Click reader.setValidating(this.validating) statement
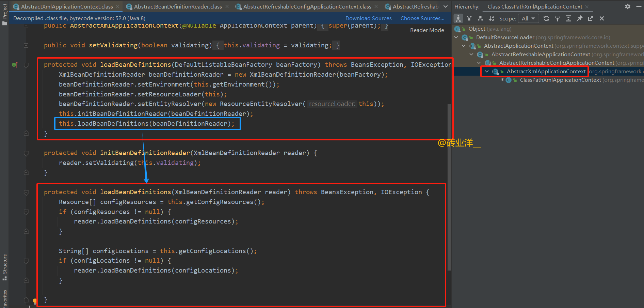Viewport: 644px width, 308px height. (130, 163)
